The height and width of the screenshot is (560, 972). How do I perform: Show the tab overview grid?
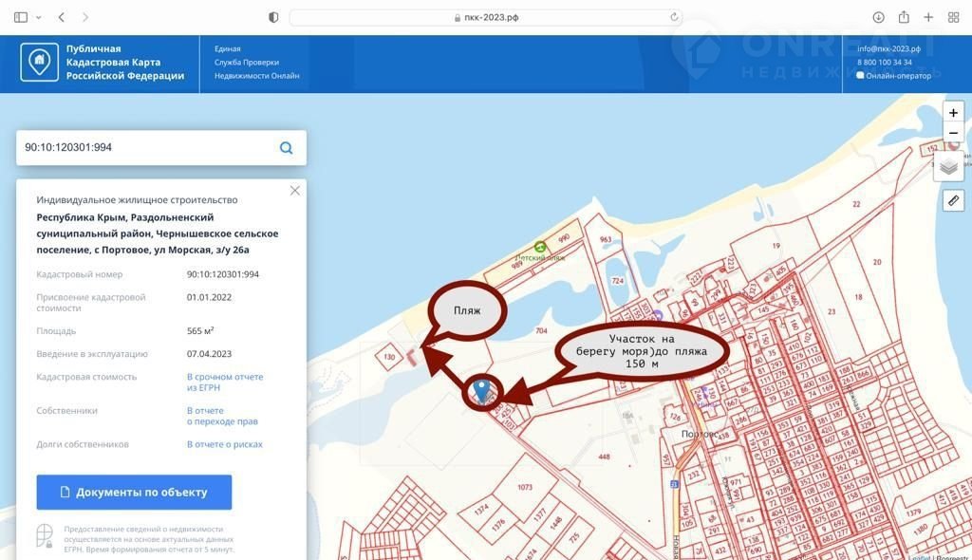(952, 17)
